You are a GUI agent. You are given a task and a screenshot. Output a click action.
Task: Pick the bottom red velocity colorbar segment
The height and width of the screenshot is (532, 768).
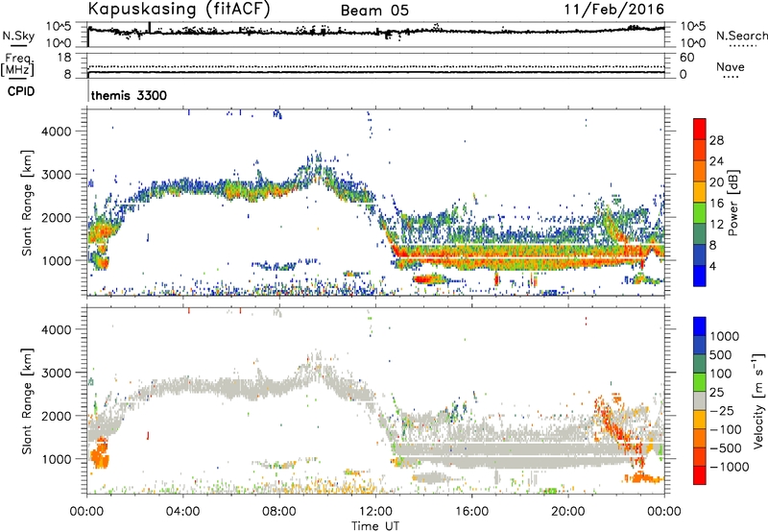pyautogui.click(x=700, y=475)
